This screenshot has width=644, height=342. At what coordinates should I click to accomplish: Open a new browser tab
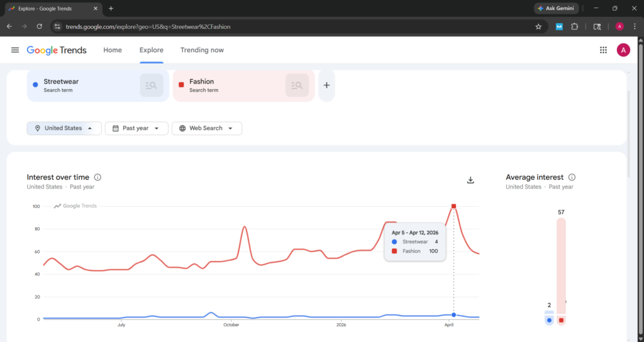coord(111,8)
